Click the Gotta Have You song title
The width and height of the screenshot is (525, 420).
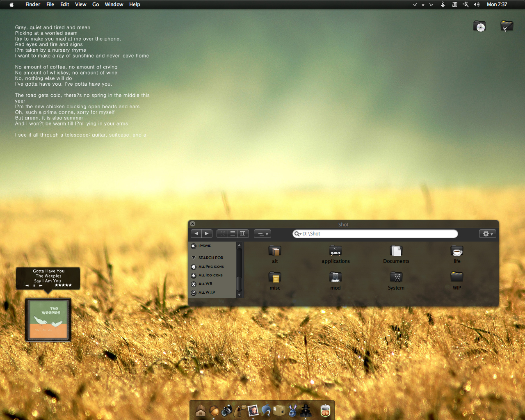[49, 271]
